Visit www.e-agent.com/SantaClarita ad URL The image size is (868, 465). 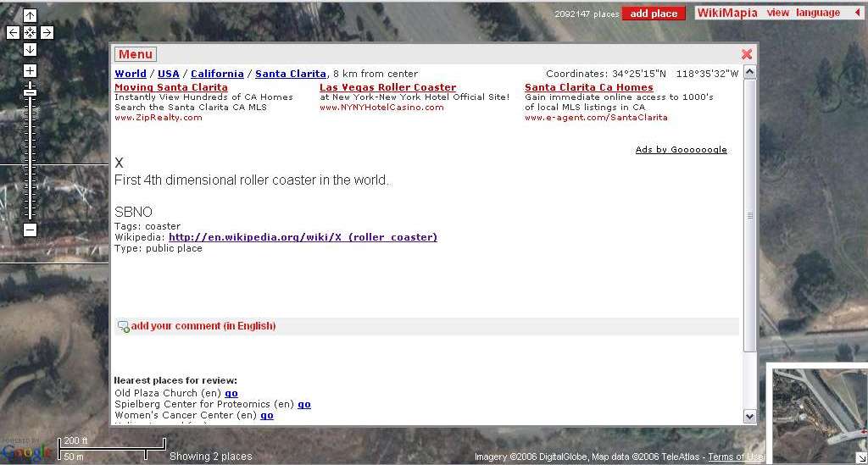coord(596,118)
